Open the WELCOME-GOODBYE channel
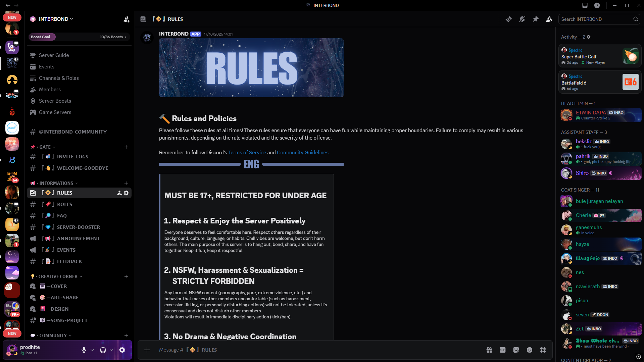644x362 pixels. [79, 168]
